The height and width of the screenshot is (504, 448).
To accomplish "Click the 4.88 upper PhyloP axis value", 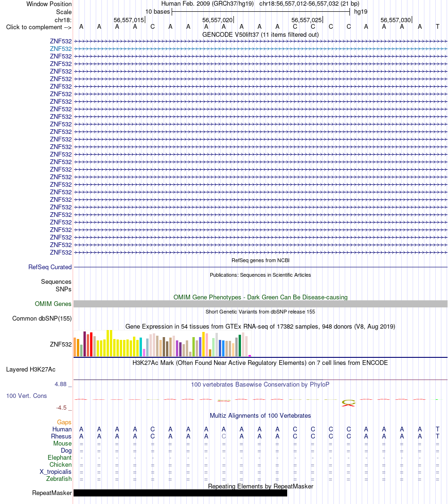I will pyautogui.click(x=60, y=384).
